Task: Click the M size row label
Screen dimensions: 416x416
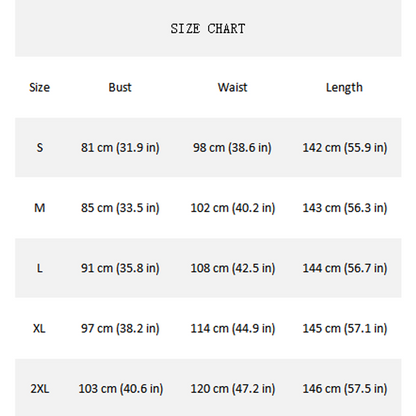Action: [x=40, y=208]
